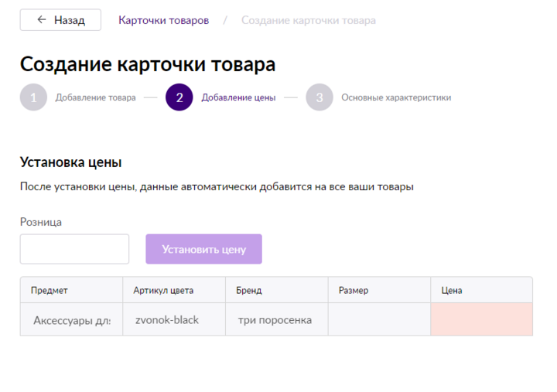
Task: Open the Добавление товара step
Action: pyautogui.click(x=95, y=97)
